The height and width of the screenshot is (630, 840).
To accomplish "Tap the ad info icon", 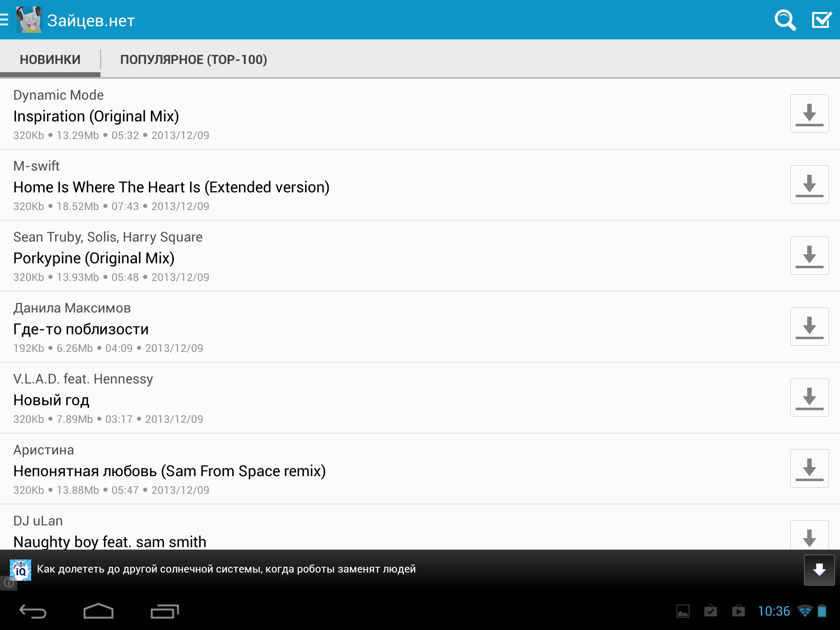I will pyautogui.click(x=8, y=582).
